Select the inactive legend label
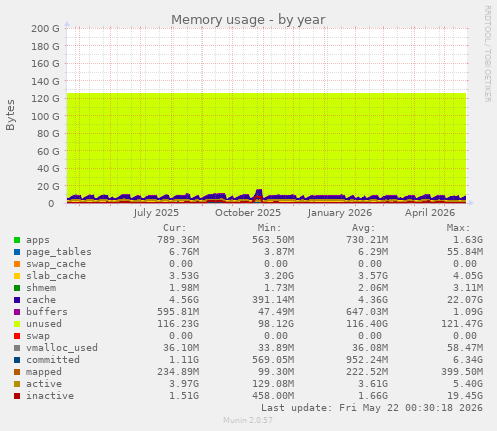Image resolution: width=497 pixels, height=431 pixels. 50,396
